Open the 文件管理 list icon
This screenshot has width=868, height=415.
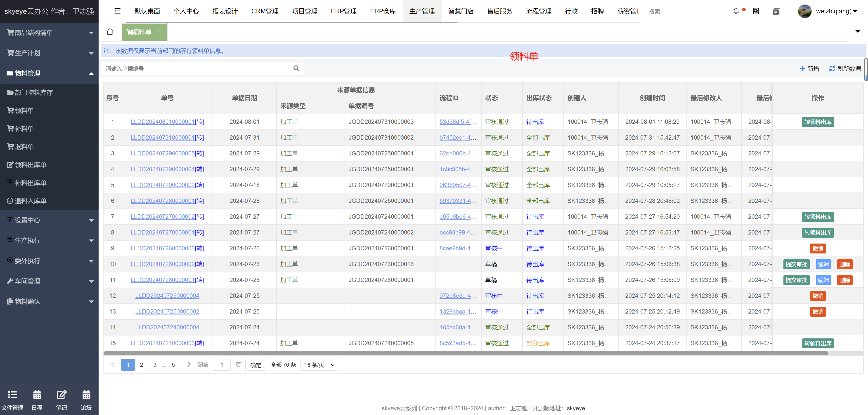pyautogui.click(x=12, y=394)
